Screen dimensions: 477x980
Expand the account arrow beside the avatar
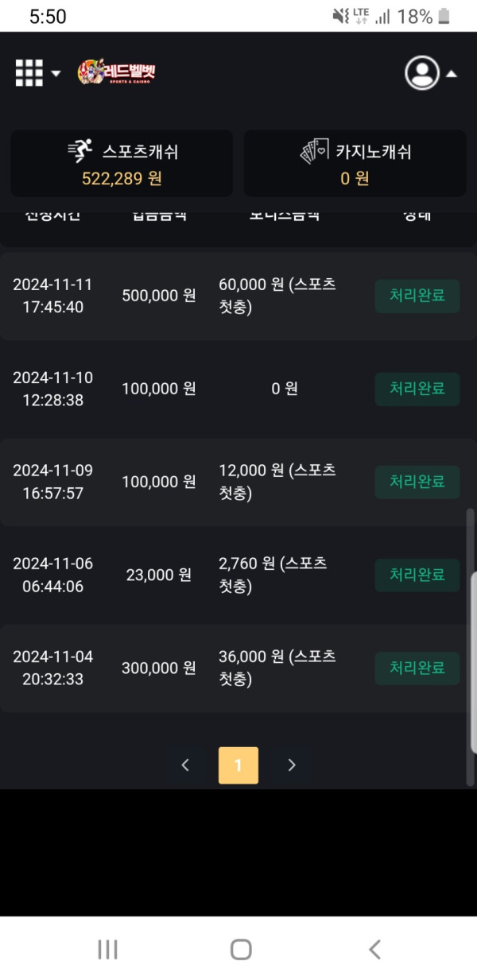click(x=452, y=74)
